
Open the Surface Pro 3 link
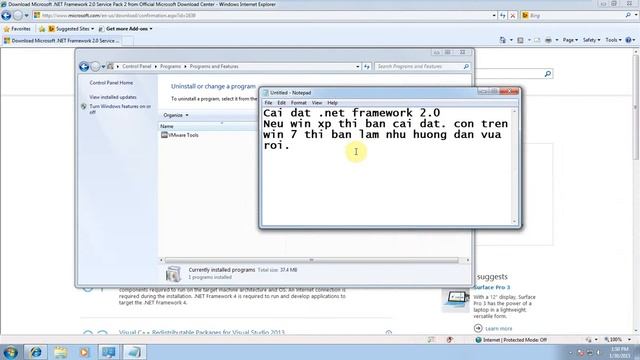(491, 287)
